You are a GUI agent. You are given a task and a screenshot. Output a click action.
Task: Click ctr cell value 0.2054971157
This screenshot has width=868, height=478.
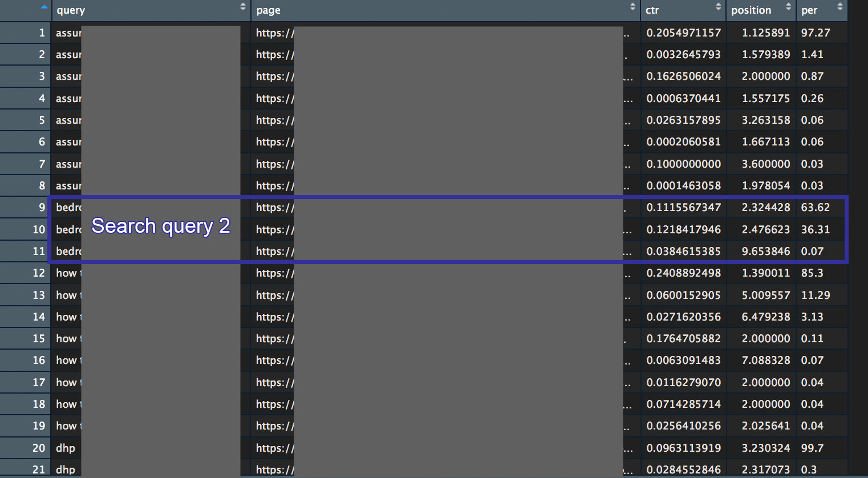pyautogui.click(x=683, y=33)
